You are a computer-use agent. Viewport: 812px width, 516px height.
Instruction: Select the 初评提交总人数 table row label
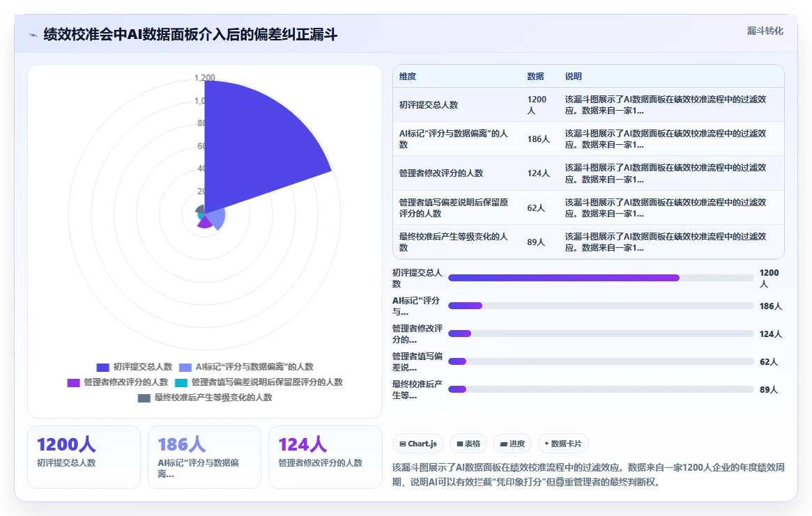[428, 105]
